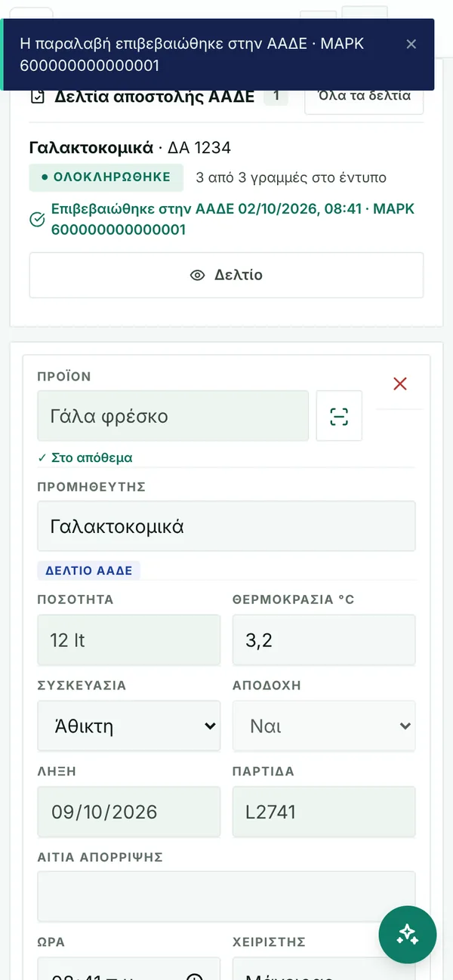The width and height of the screenshot is (453, 980).
Task: Edit the Θερμοκρασία field showing 3,2
Action: tap(324, 639)
